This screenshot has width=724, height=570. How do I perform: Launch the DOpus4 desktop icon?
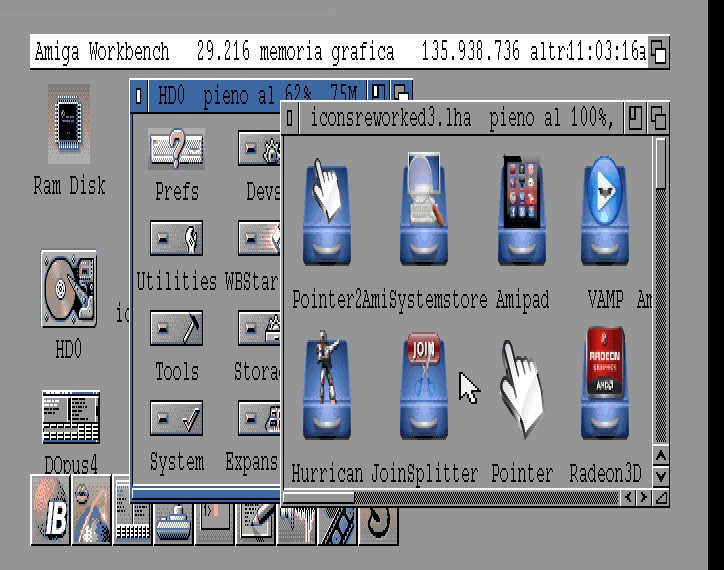pos(70,419)
